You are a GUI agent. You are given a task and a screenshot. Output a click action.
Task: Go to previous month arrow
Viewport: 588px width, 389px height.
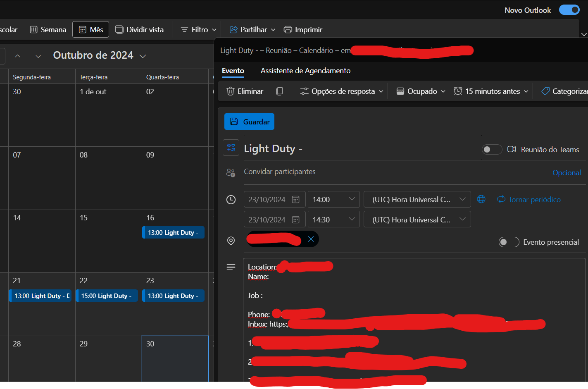(x=17, y=56)
